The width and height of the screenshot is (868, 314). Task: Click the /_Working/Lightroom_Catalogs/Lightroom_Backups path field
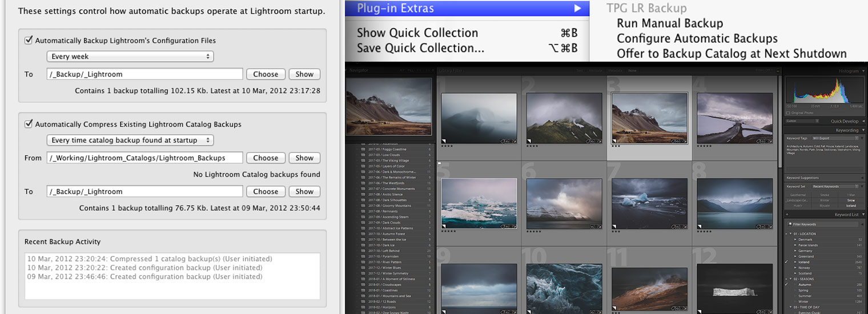145,158
